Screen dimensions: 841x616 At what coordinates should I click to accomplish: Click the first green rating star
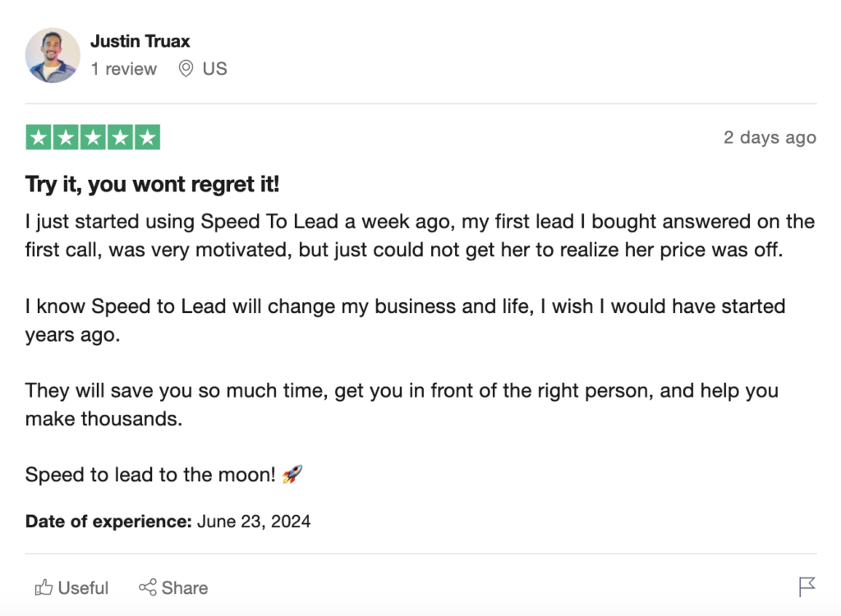point(39,137)
